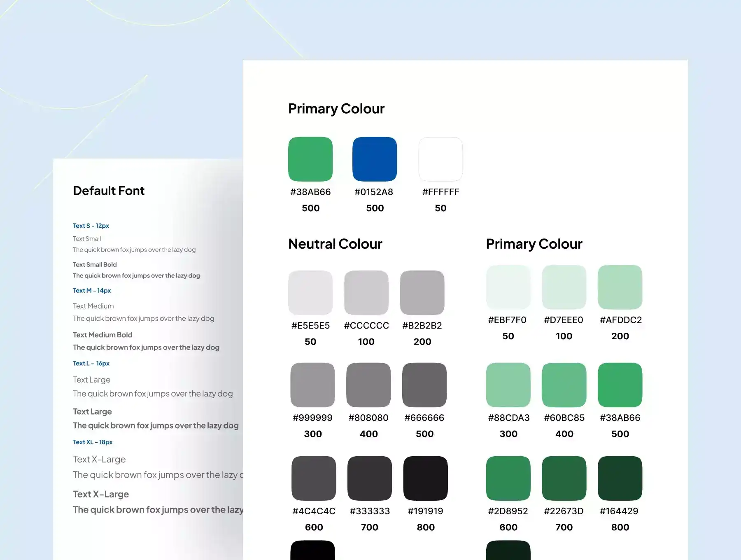The width and height of the screenshot is (741, 560).
Task: Click the white #FFFFFF colour swatch
Action: point(440,159)
